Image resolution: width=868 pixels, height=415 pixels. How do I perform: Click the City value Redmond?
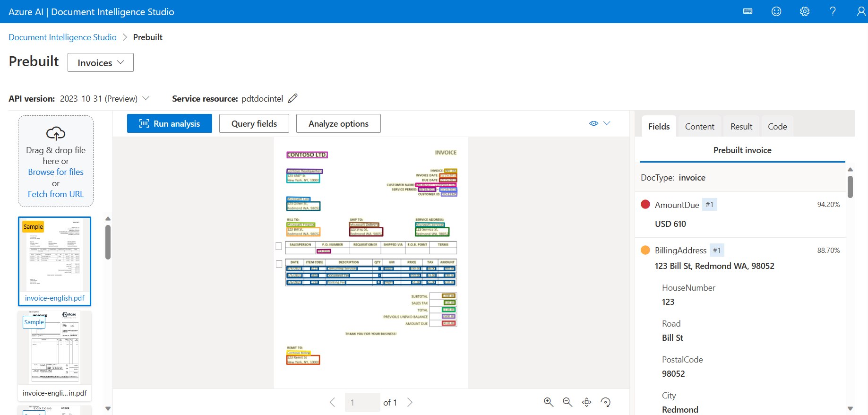click(x=680, y=409)
